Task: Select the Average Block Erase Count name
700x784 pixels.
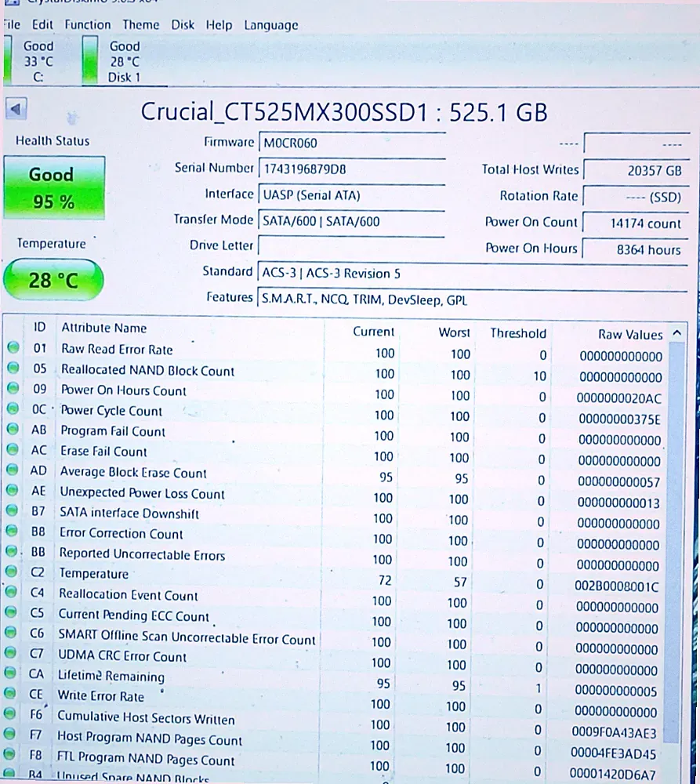Action: (133, 472)
